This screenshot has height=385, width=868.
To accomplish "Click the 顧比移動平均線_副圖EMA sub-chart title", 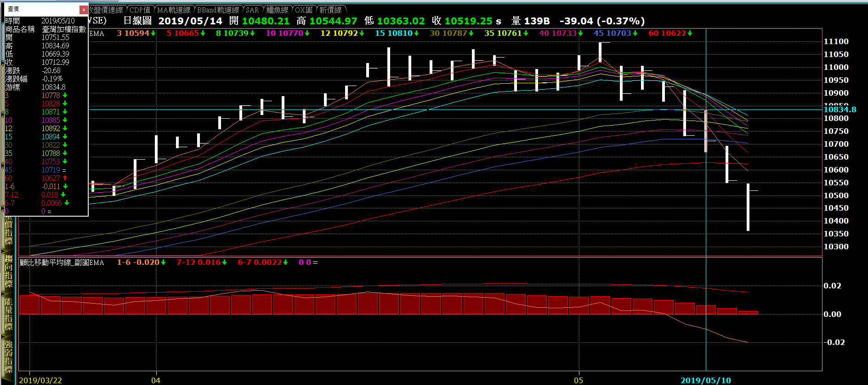I will pos(62,262).
